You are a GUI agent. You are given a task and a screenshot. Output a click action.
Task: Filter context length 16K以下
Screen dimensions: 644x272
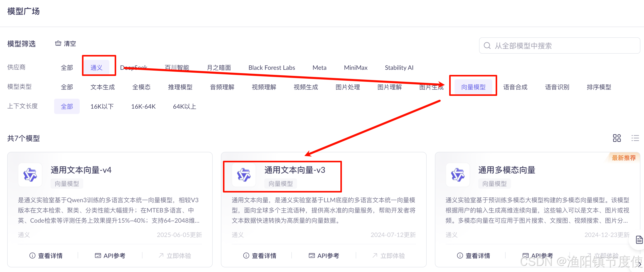pos(102,106)
